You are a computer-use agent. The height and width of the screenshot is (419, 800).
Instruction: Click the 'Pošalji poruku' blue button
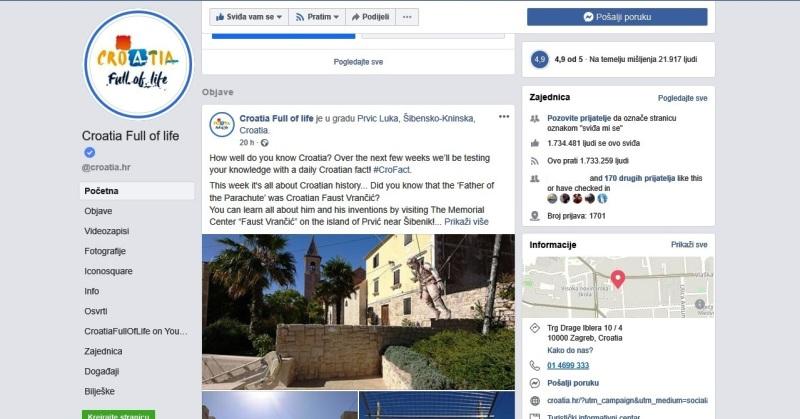point(617,17)
